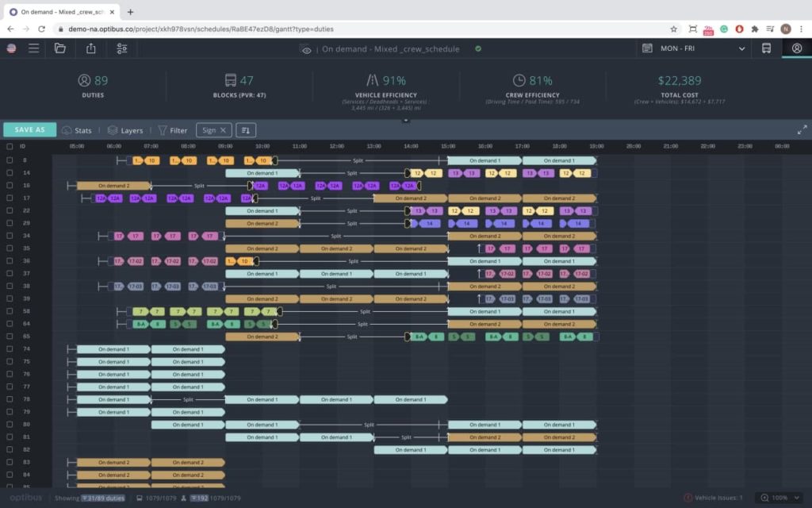Click the export/share icon in toolbar

tap(91, 48)
